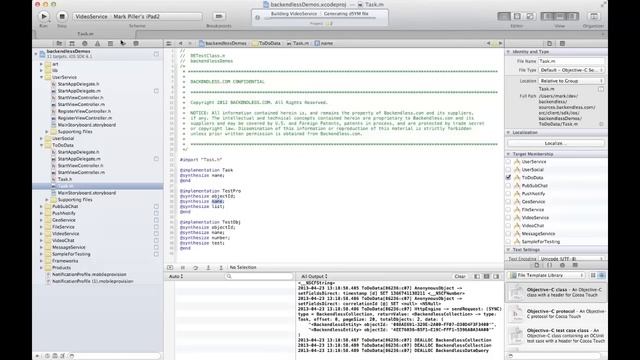Open the Text Encoding dropdown
Screen dimensions: 640x360
click(571, 259)
